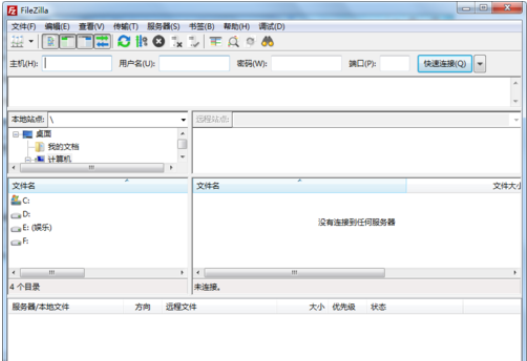Viewport: 527px width, 361px height.
Task: Click the 快速连接(Q) button
Action: coord(445,64)
